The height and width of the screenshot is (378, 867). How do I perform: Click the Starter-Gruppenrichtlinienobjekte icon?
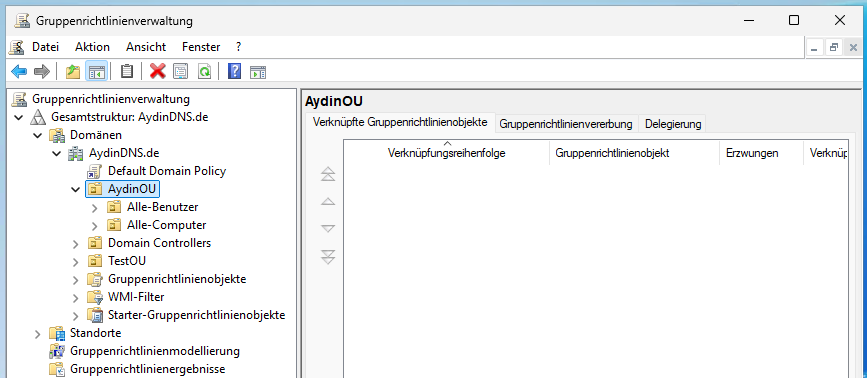pyautogui.click(x=95, y=316)
